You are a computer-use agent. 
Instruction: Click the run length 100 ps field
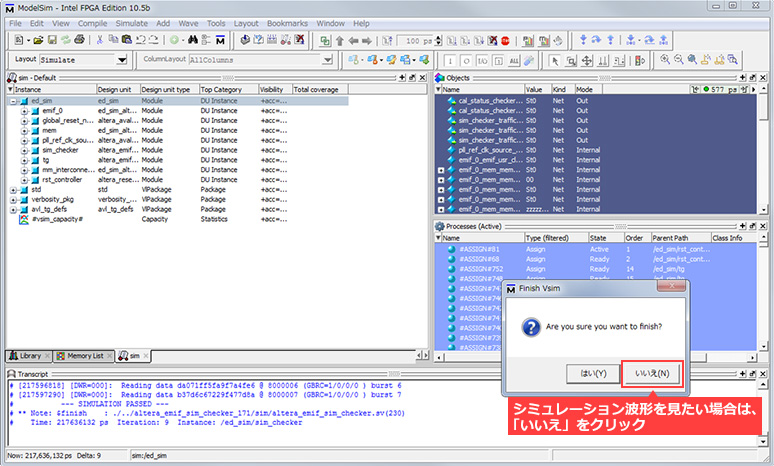[x=414, y=40]
